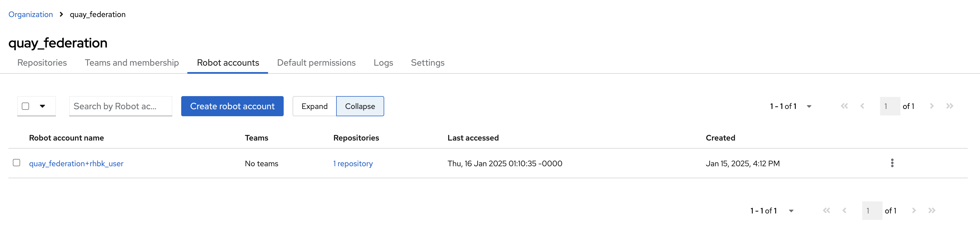
Task: Navigate to Organization breadcrumb link
Action: 30,15
